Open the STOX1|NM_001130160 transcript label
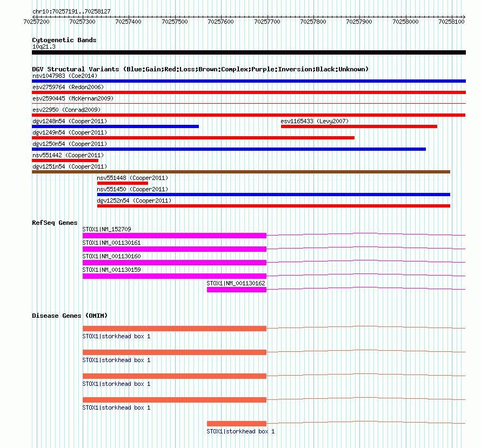The height and width of the screenshot is (448, 481). coord(112,256)
